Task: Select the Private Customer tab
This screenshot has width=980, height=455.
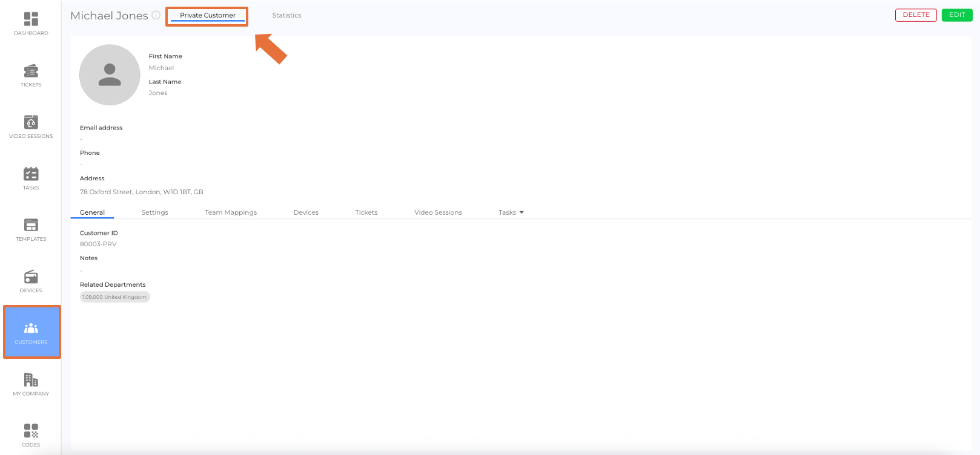Action: click(207, 15)
